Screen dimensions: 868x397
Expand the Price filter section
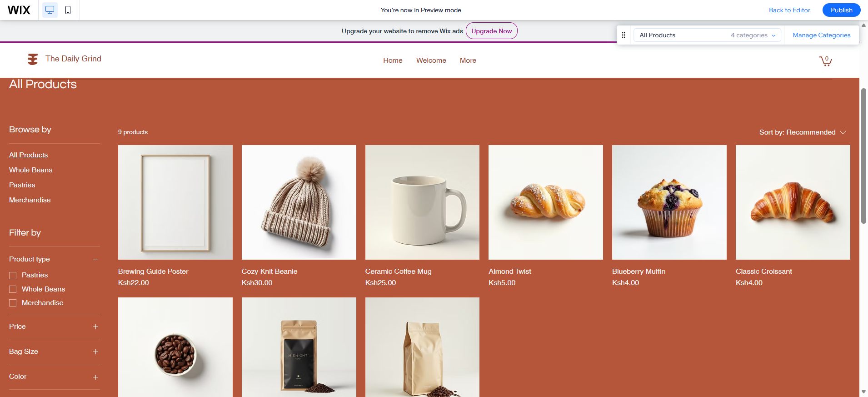[x=95, y=327]
